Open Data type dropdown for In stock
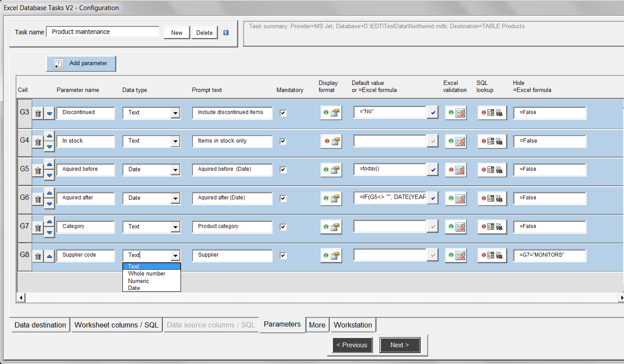624x364 pixels. coord(175,142)
